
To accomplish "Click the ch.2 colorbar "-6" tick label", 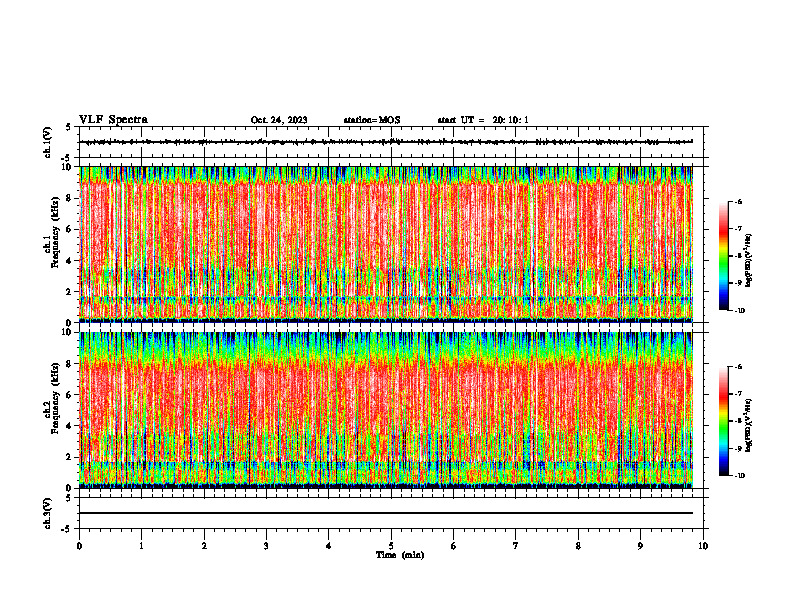I will click(739, 367).
